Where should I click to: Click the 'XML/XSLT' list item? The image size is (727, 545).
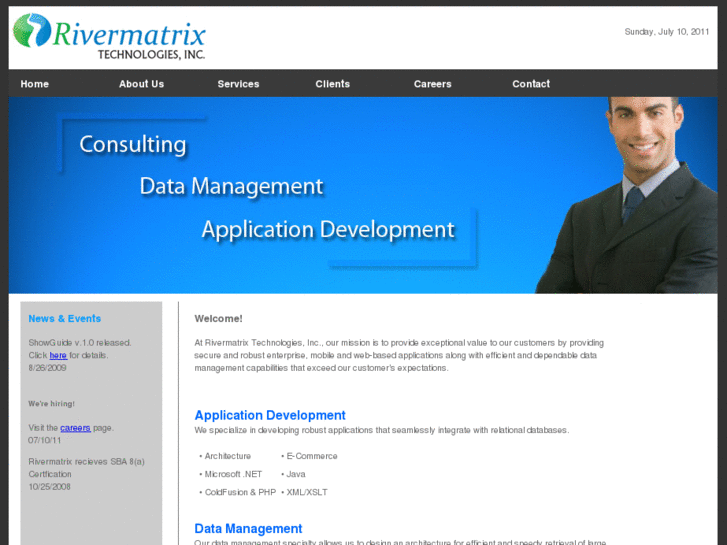point(306,492)
